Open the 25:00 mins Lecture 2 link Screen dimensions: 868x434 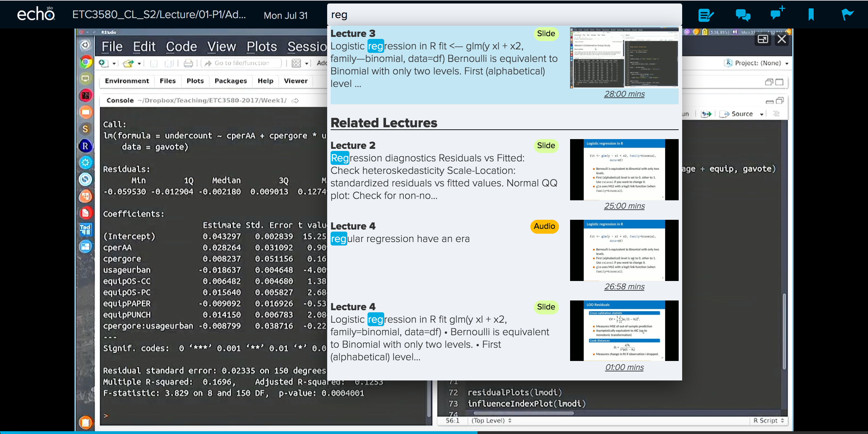click(624, 206)
